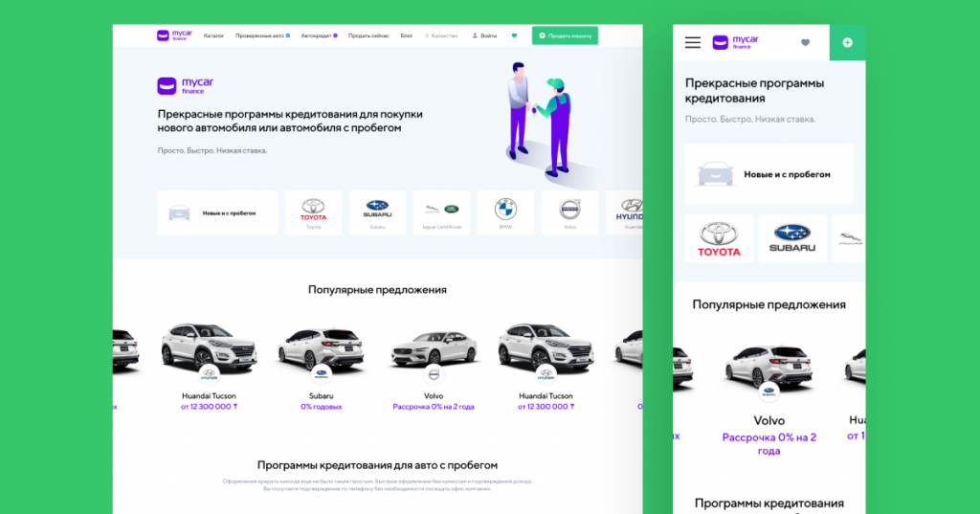The image size is (980, 514).
Task: Click the blue verified badge beside Проверенные авто
Action: click(288, 35)
